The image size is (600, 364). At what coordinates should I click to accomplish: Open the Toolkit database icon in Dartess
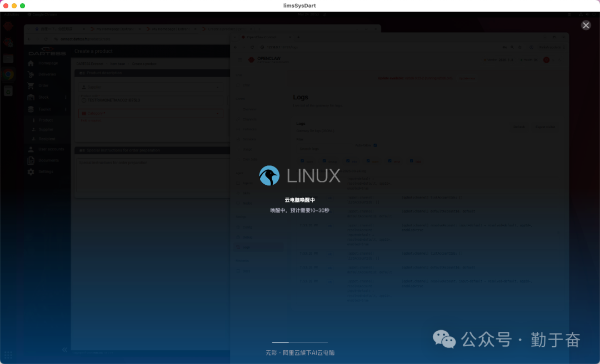(x=31, y=109)
